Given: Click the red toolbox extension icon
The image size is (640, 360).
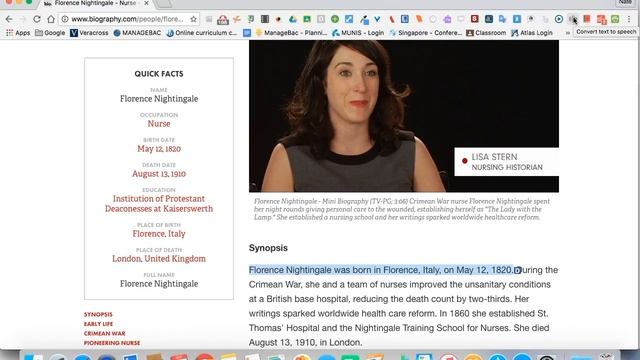Looking at the screenshot, I should point(223,19).
